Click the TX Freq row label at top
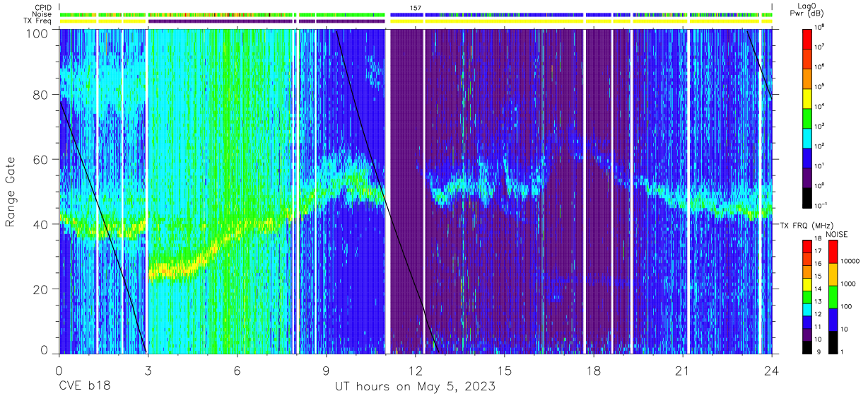Screen dimensions: 868x401 tap(37, 21)
